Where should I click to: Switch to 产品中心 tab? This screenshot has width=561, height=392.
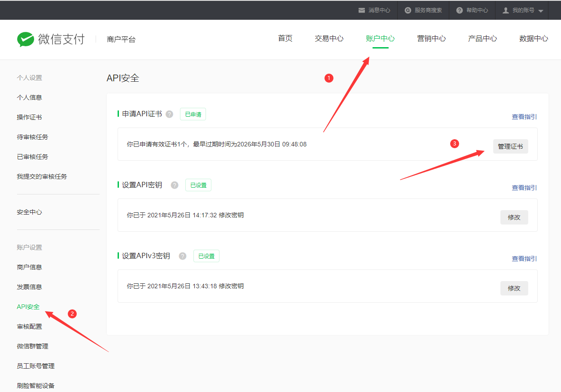coord(482,39)
